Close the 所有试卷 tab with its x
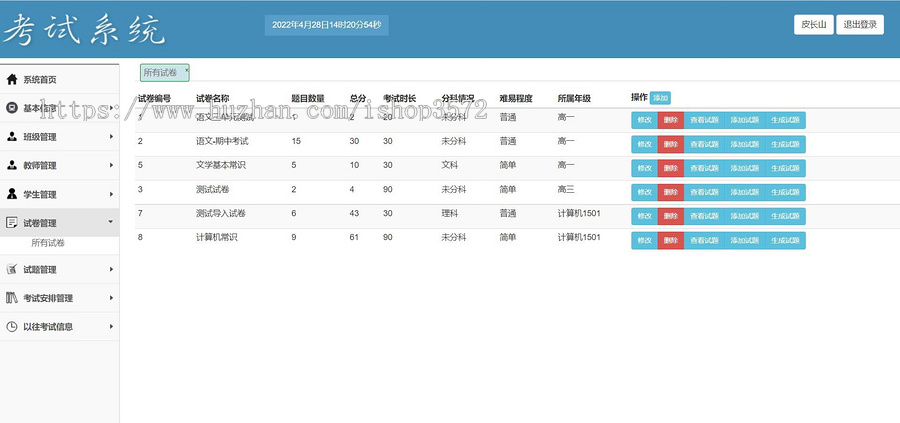 [x=186, y=69]
